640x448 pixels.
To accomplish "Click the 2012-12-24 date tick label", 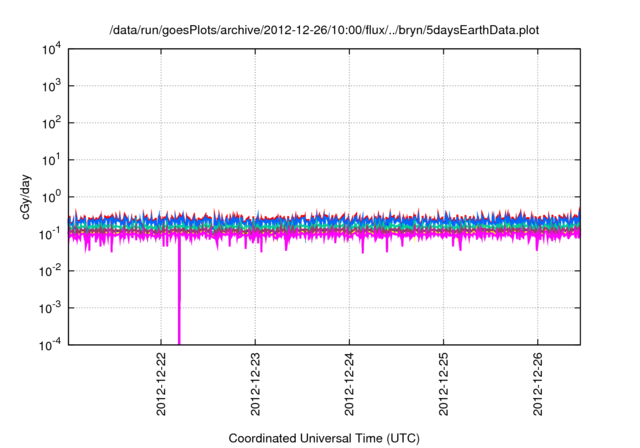I will tap(349, 384).
